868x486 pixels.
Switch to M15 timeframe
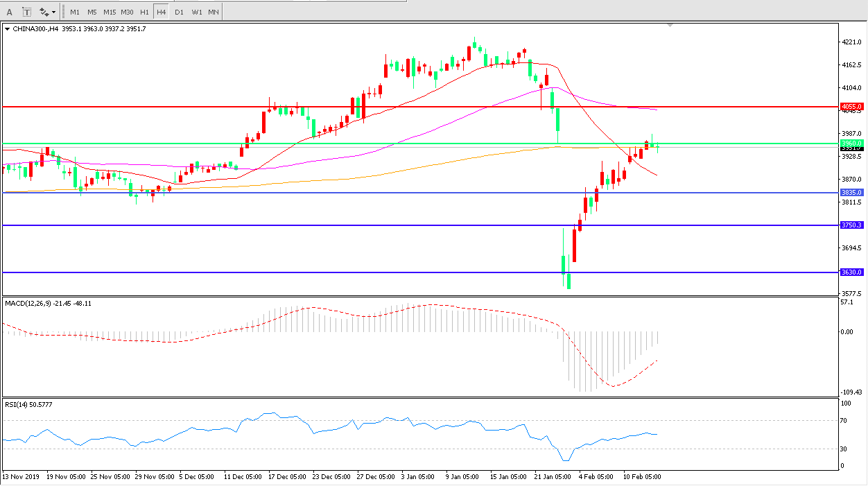tap(110, 12)
